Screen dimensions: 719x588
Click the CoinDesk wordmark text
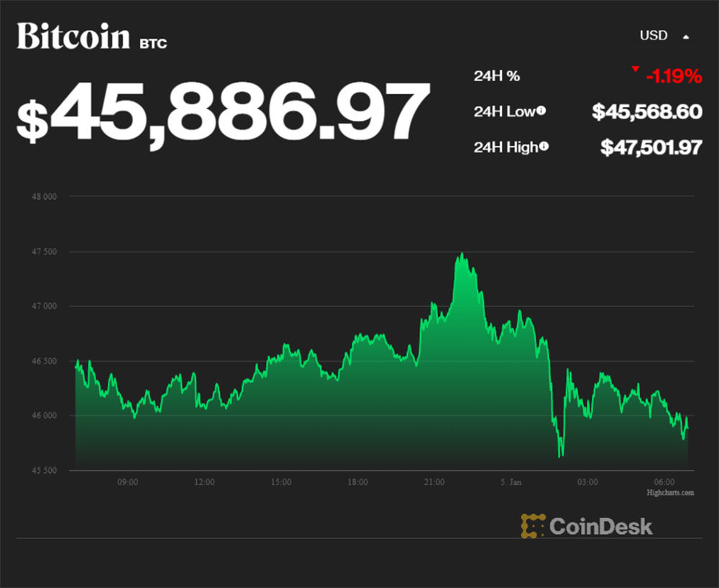tap(601, 525)
